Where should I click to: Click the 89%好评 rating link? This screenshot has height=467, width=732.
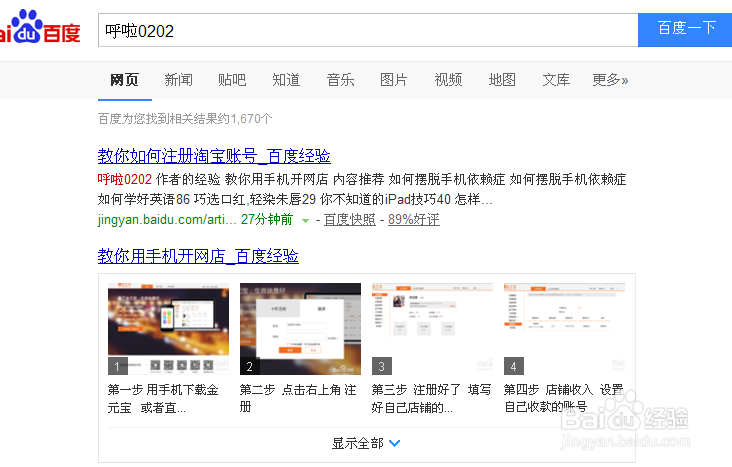click(x=414, y=219)
